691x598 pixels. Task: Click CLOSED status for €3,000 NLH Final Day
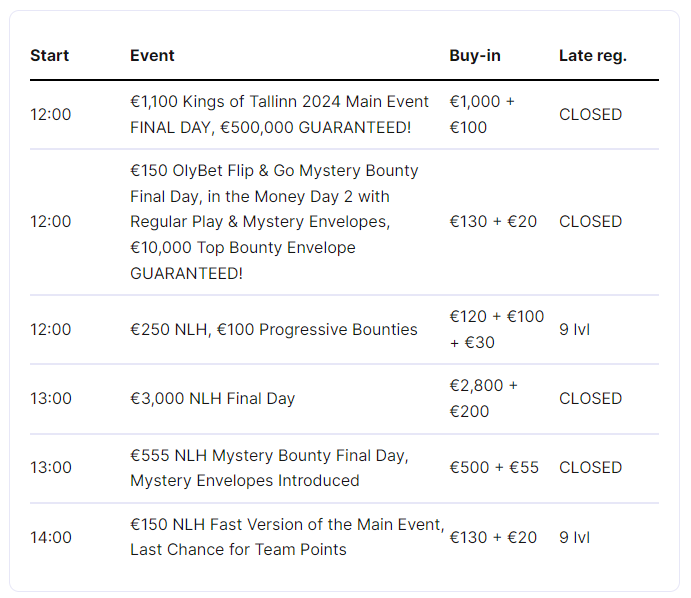click(x=590, y=398)
